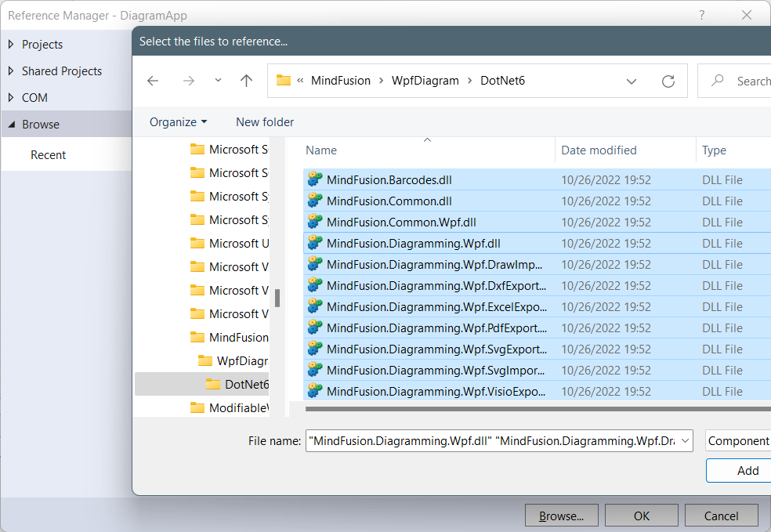Click the Browse... button in Reference Manager
This screenshot has width=771, height=532.
pos(562,516)
